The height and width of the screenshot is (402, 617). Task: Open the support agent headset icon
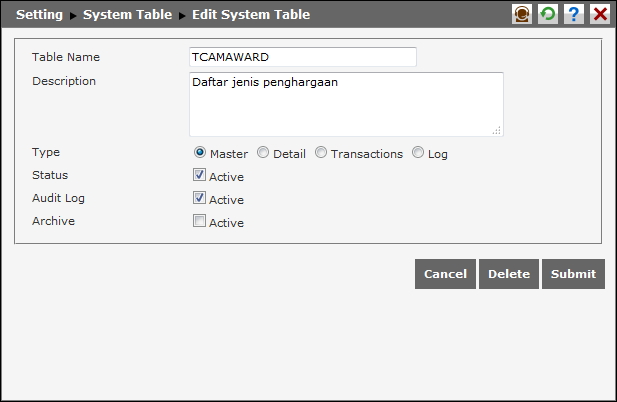tap(521, 14)
